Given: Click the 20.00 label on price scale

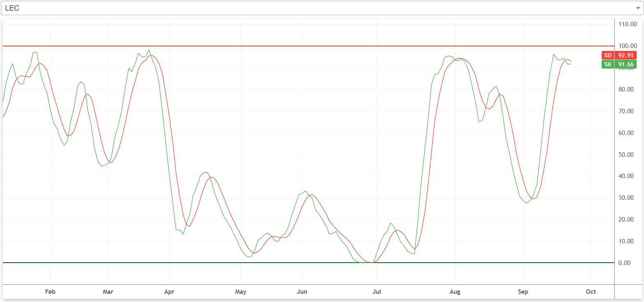Looking at the screenshot, I should point(629,220).
